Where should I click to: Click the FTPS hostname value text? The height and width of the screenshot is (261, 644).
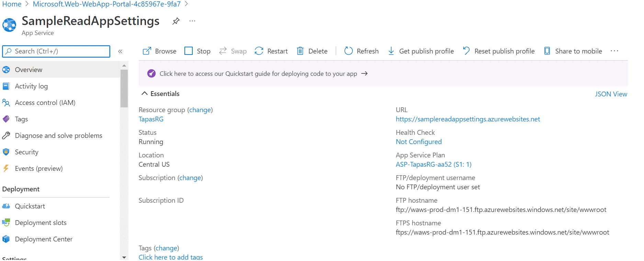coord(502,232)
